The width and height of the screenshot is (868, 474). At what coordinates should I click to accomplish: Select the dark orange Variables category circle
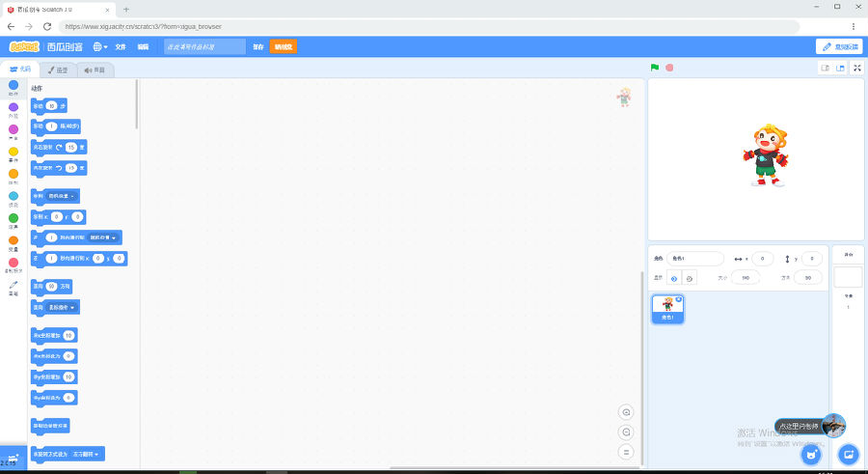tap(14, 240)
